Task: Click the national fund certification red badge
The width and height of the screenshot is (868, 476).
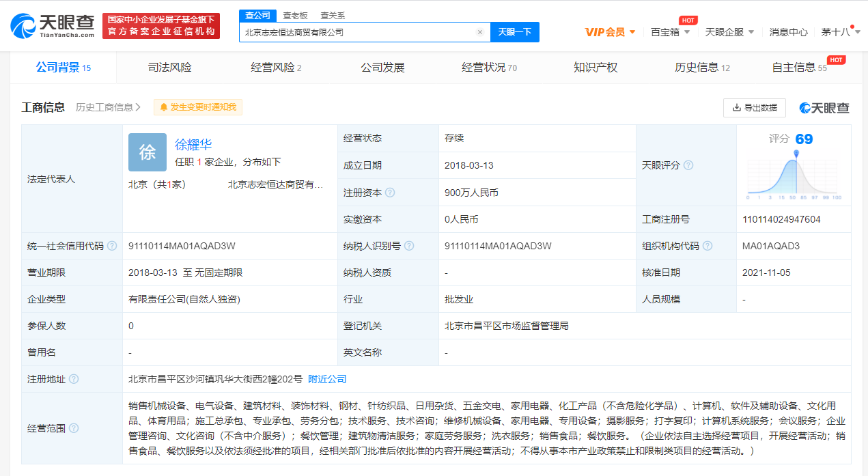Action: [x=161, y=25]
